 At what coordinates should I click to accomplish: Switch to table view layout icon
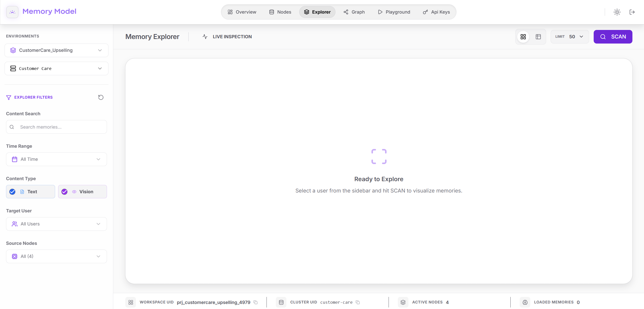click(x=538, y=37)
